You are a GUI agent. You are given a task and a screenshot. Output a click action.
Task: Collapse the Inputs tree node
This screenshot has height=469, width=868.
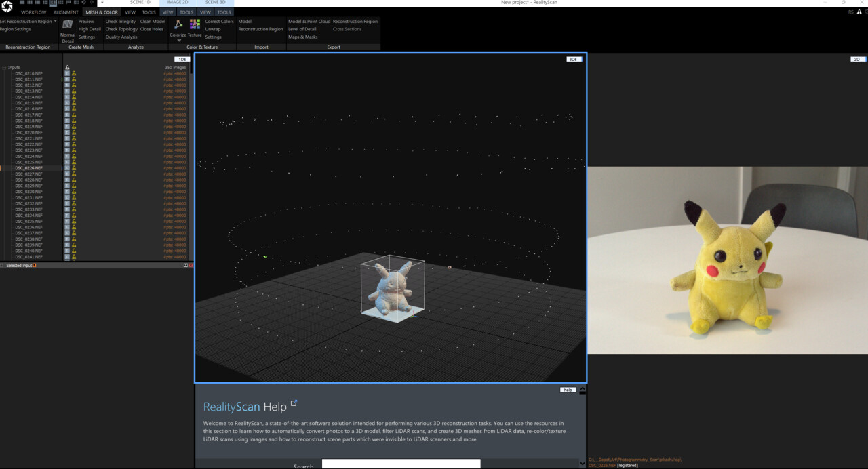[4, 68]
